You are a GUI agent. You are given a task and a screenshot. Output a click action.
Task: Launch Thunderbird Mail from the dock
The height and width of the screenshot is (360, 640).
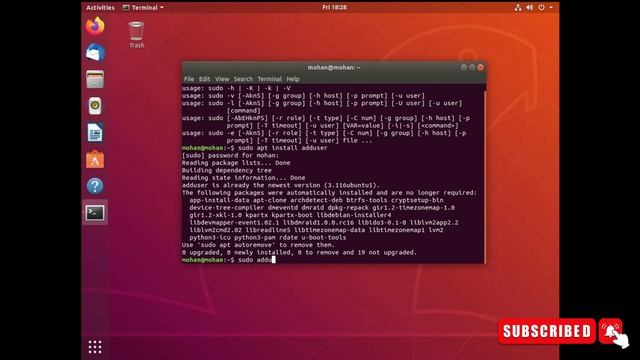pos(95,53)
